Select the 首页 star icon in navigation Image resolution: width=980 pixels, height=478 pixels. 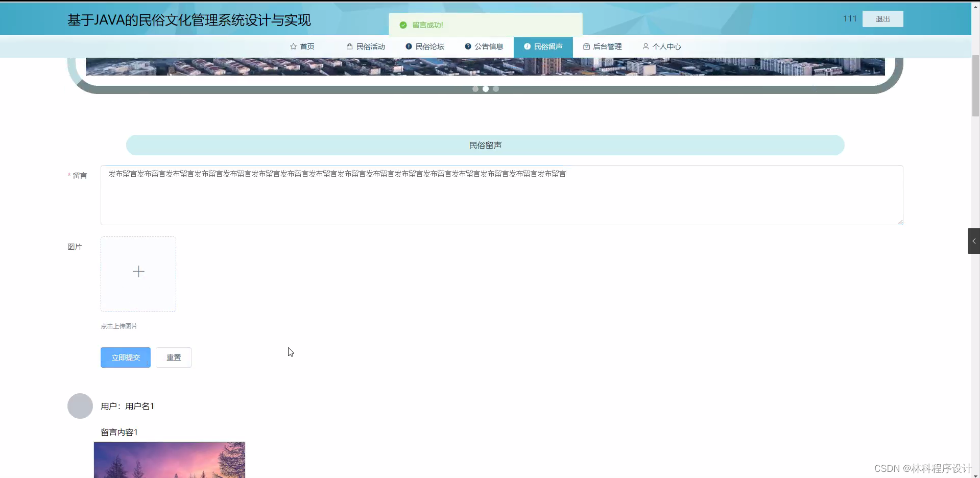coord(293,46)
